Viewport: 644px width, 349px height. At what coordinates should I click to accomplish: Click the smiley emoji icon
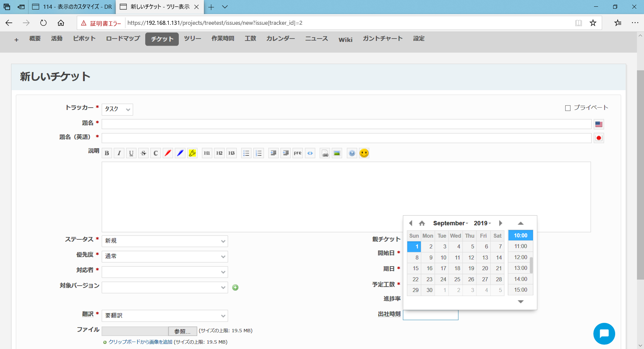tap(364, 153)
